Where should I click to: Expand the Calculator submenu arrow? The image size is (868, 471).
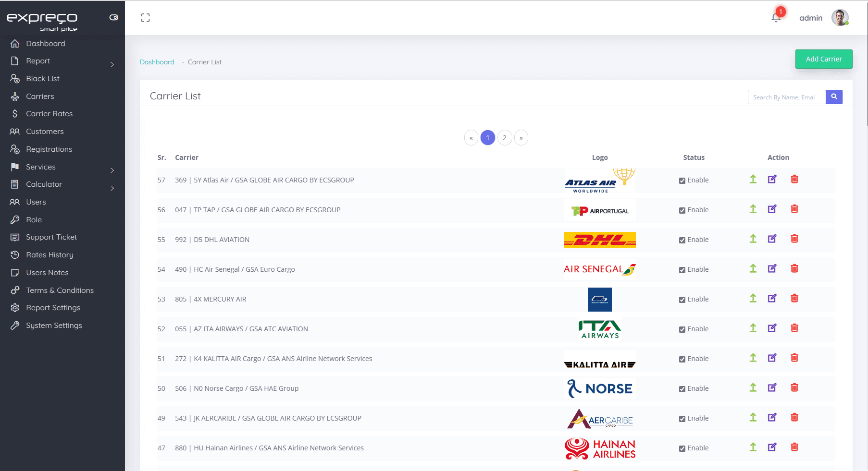[112, 188]
